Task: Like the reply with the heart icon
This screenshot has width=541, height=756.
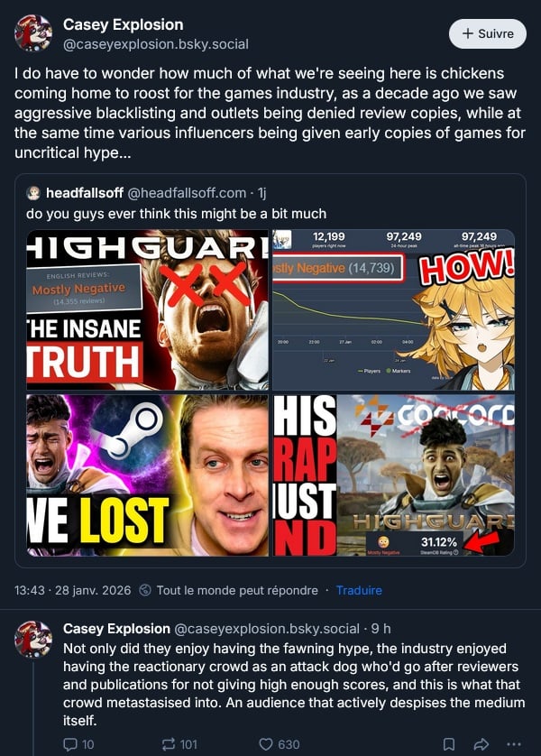Action: coord(266,744)
